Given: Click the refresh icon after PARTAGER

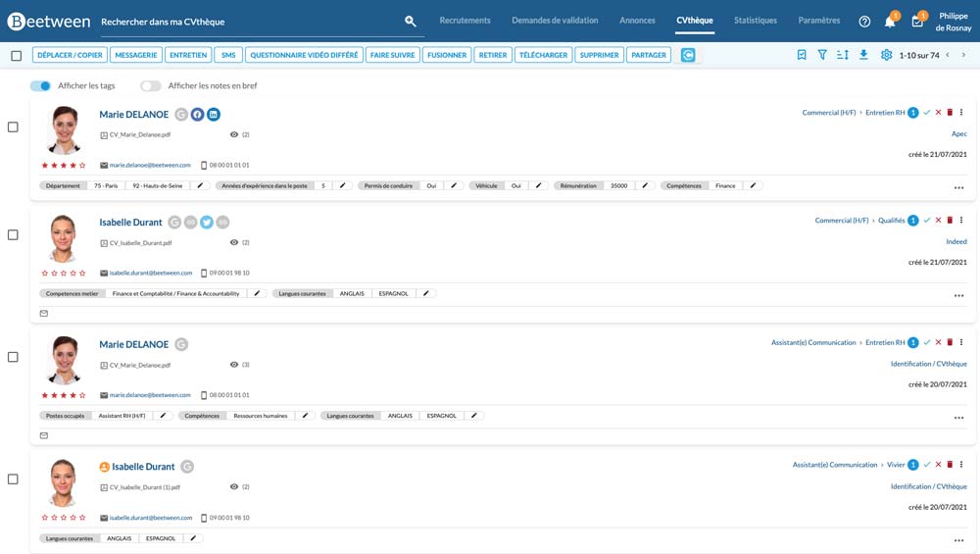Looking at the screenshot, I should pyautogui.click(x=688, y=55).
